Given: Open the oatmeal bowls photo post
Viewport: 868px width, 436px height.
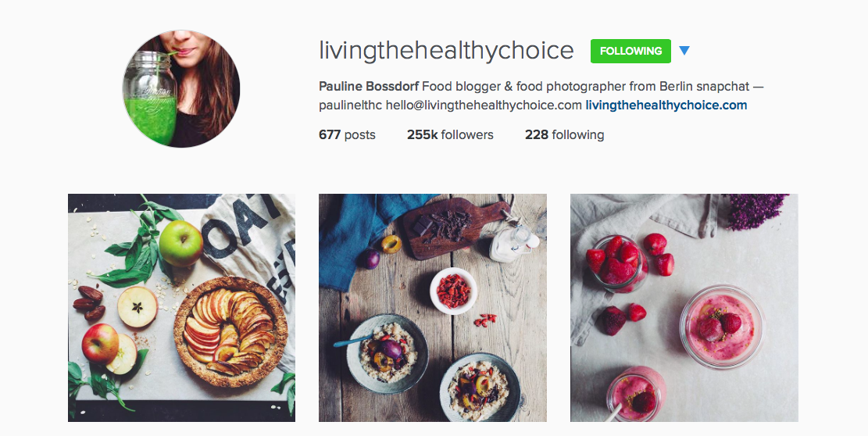Looking at the screenshot, I should [x=432, y=308].
